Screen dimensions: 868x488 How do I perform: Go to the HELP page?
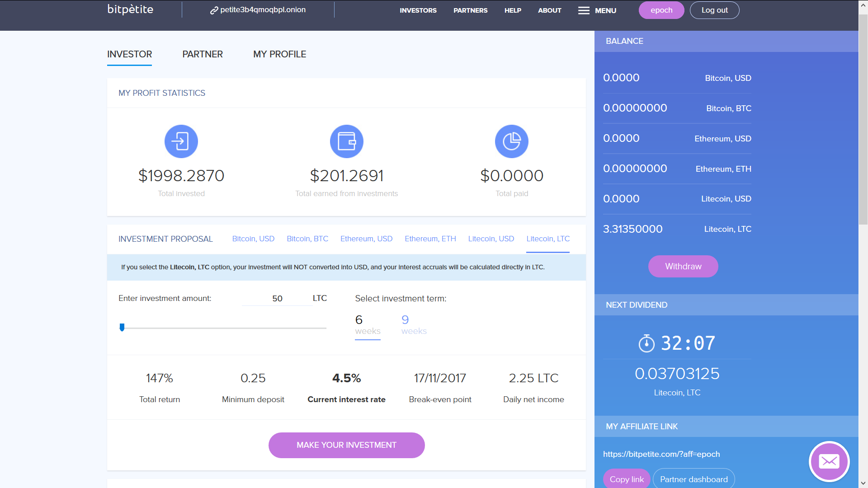click(513, 10)
